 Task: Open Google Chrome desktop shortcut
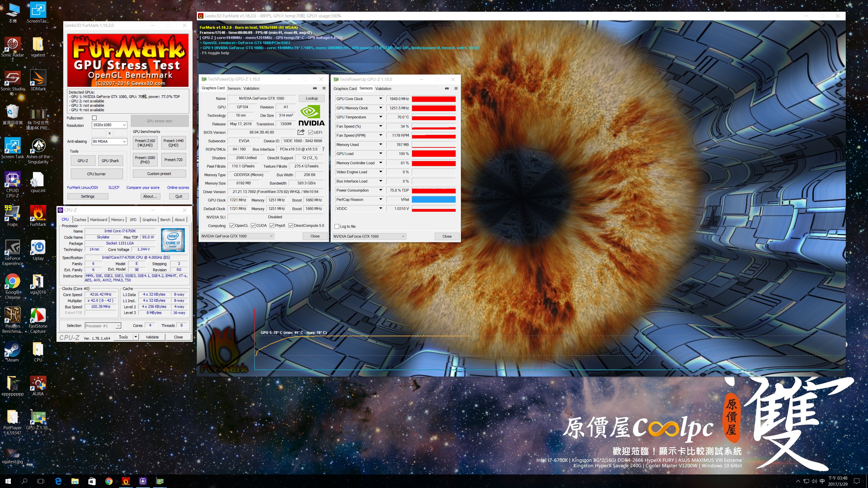pos(12,286)
